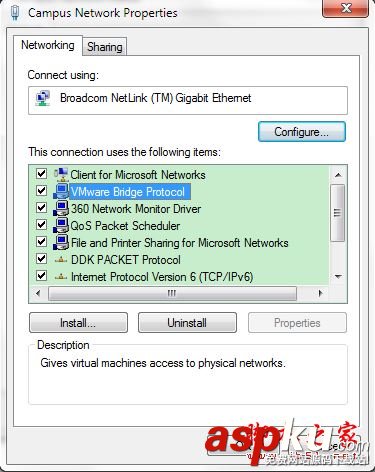Image resolution: width=375 pixels, height=472 pixels.
Task: Uncheck Client for Microsoft Networks checkbox
Action: tap(41, 173)
